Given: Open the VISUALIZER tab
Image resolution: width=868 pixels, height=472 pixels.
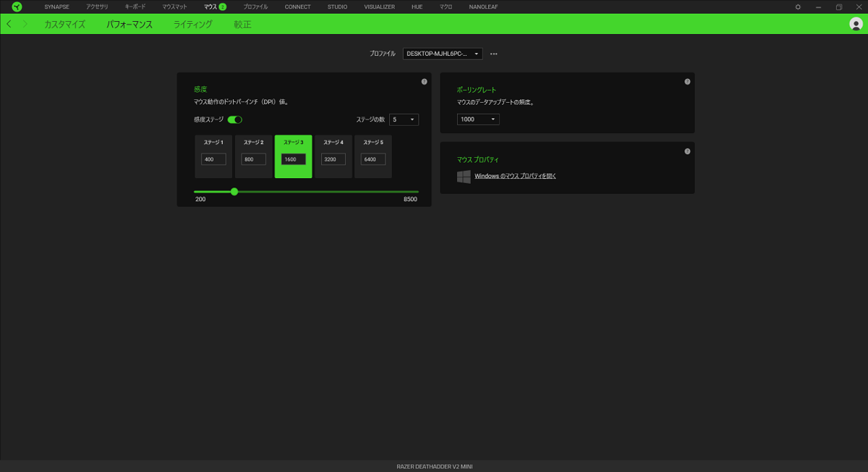Looking at the screenshot, I should click(x=380, y=7).
